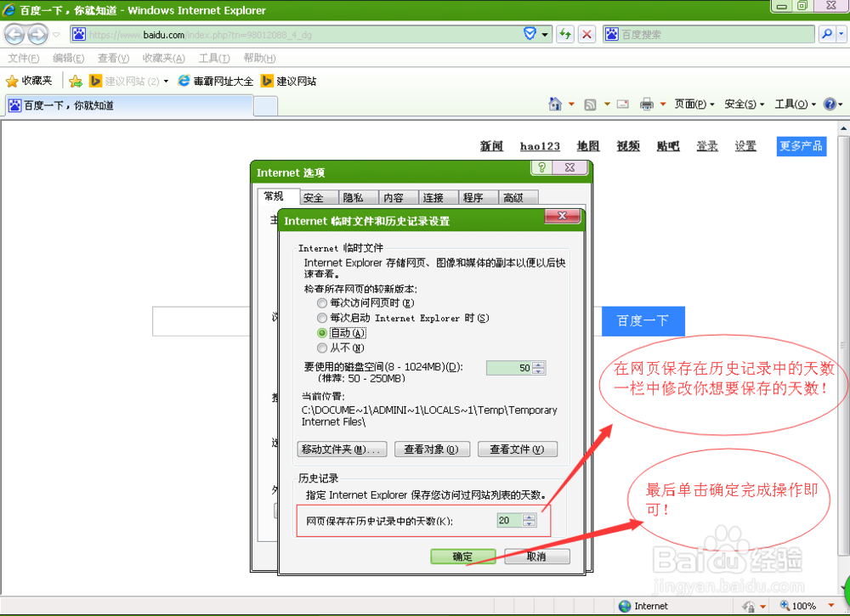The width and height of the screenshot is (850, 616).
Task: Click the 更多产品 button
Action: pos(802,146)
